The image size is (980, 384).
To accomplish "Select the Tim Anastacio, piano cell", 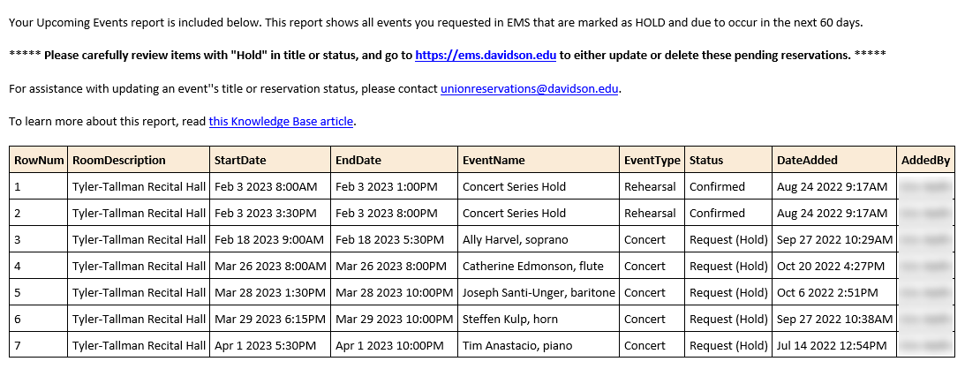I will click(539, 345).
